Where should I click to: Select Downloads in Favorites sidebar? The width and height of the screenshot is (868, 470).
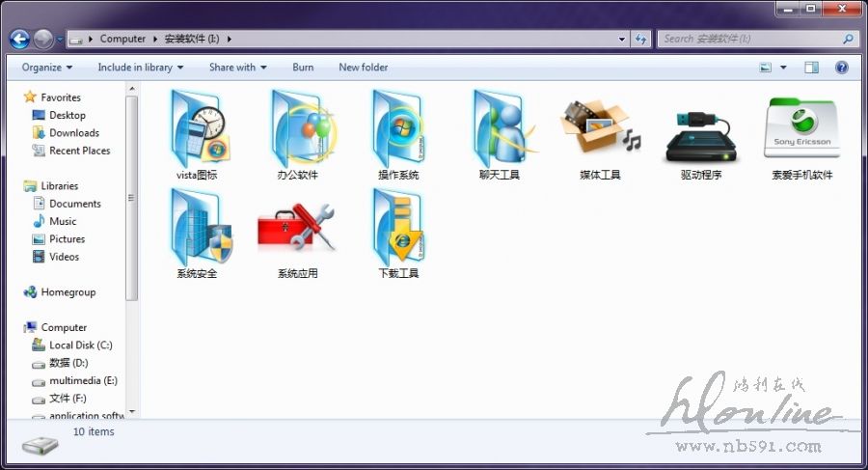(x=74, y=133)
